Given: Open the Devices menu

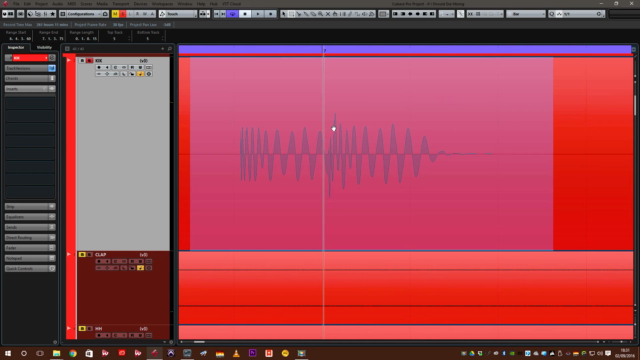Looking at the screenshot, I should 140,4.
